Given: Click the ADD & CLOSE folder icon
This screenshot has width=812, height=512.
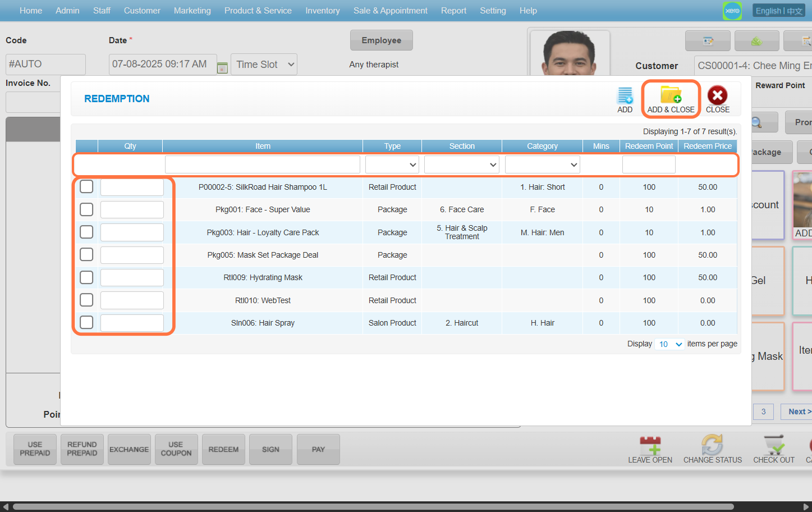Looking at the screenshot, I should tap(671, 95).
